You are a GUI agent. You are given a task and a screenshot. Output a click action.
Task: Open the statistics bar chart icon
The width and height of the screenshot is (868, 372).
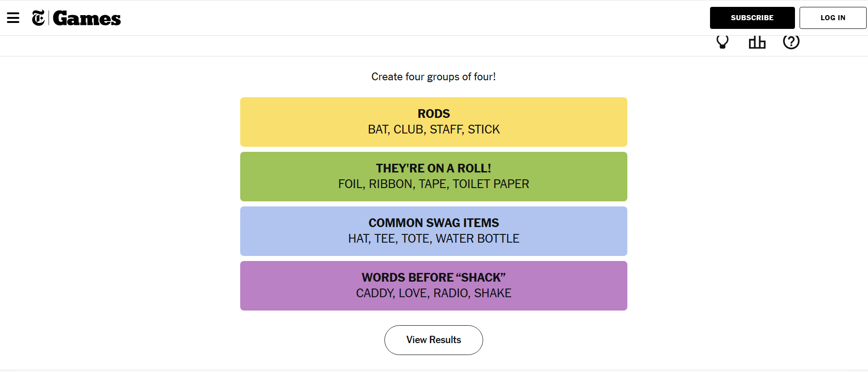(757, 42)
